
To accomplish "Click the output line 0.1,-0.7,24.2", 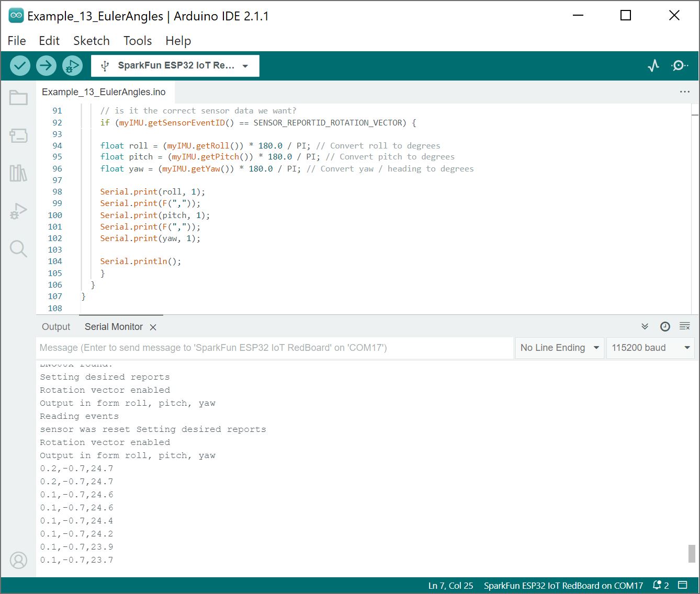I will pyautogui.click(x=76, y=534).
